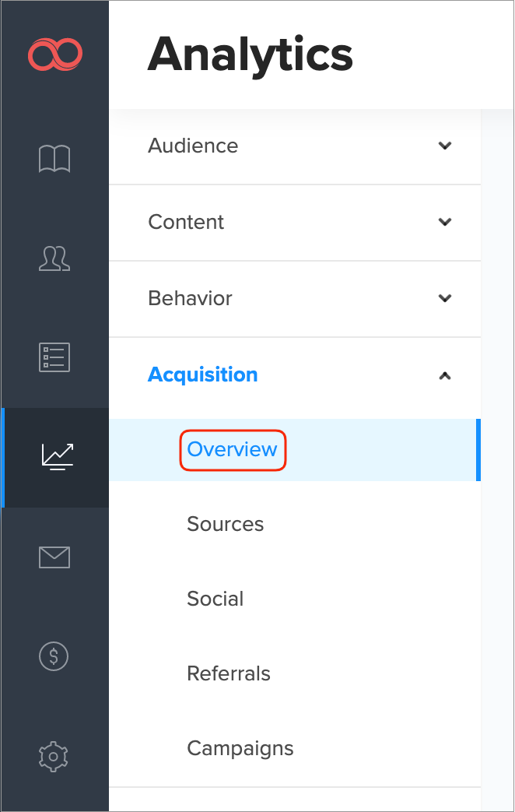Open the site logo home screen
Image resolution: width=515 pixels, height=812 pixels.
[54, 54]
